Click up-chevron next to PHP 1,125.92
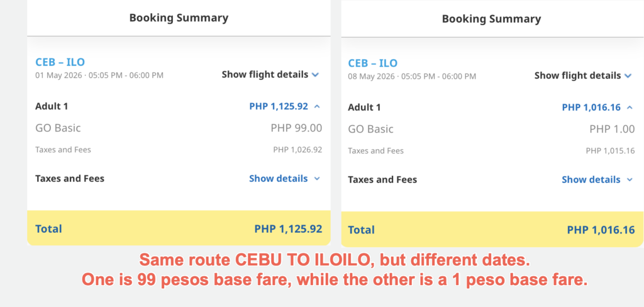The width and height of the screenshot is (644, 307). click(317, 106)
